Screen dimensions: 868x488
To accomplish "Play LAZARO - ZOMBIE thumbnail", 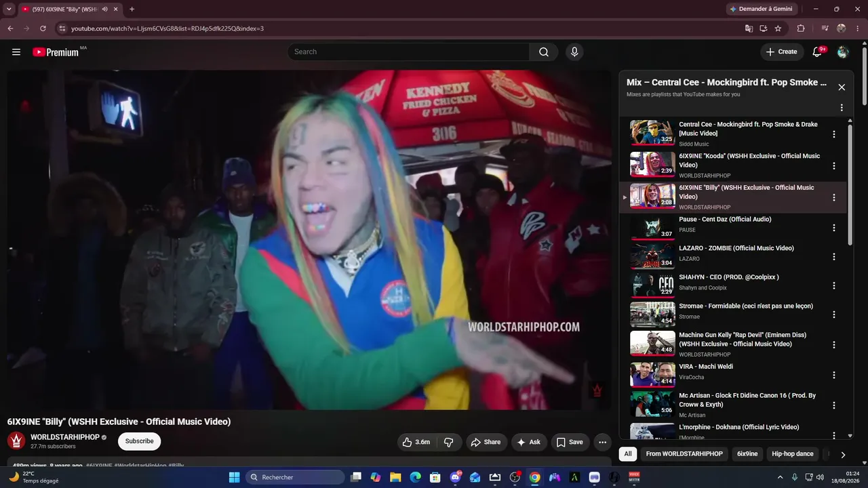I will (x=652, y=256).
